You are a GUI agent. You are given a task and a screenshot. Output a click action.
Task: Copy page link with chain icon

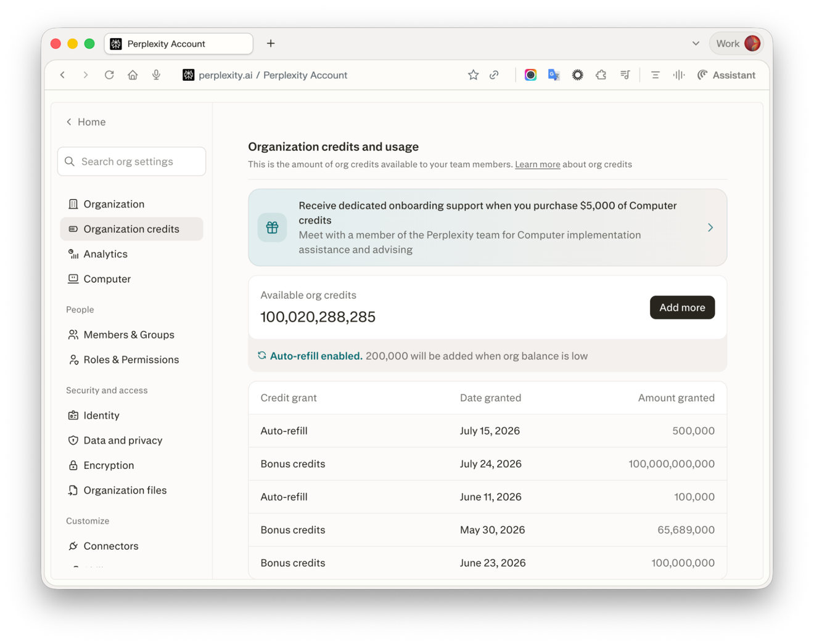(495, 75)
